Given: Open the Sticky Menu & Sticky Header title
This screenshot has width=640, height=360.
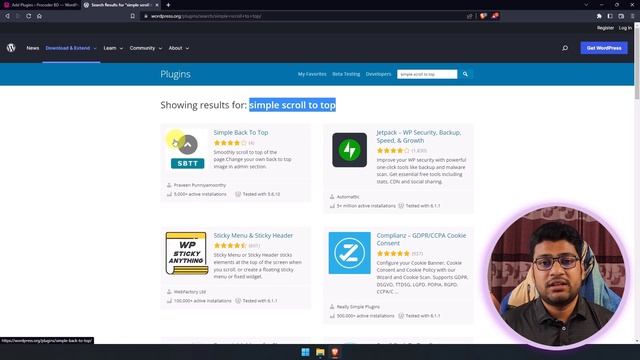Looking at the screenshot, I should pyautogui.click(x=253, y=236).
